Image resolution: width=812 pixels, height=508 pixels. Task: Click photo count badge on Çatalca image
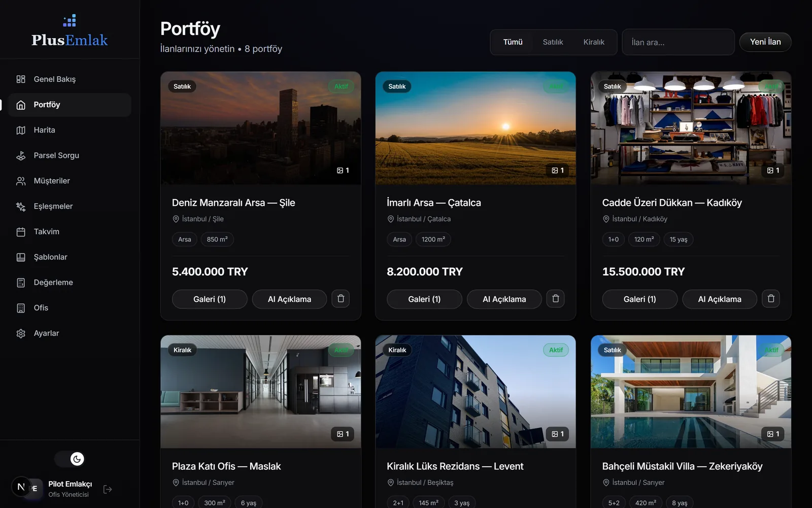(x=558, y=170)
